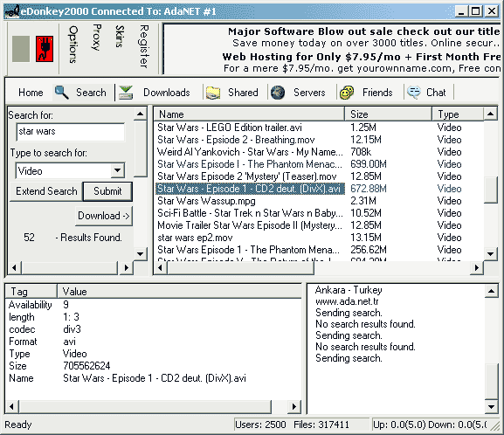This screenshot has height=435, width=504.
Task: Click the Download -> button
Action: coord(103,216)
